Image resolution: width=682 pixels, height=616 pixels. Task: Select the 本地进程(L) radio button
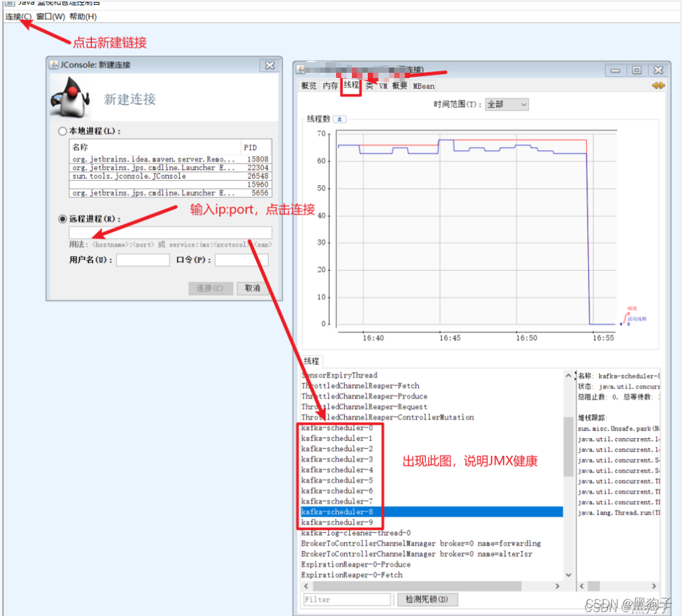[x=63, y=132]
